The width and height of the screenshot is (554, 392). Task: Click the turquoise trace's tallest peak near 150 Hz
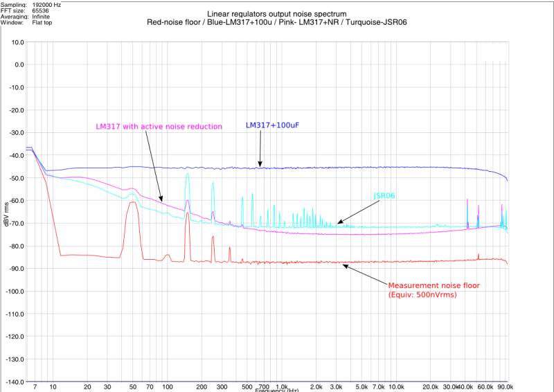click(188, 174)
